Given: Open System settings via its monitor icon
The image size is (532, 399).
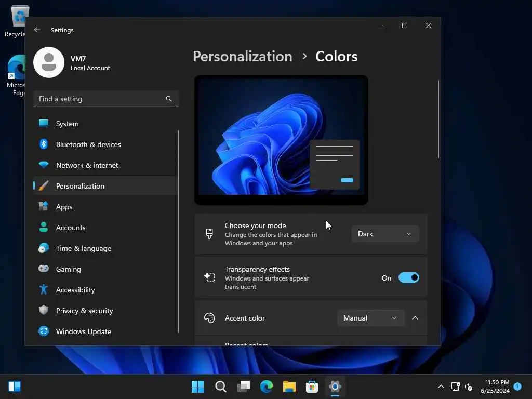Looking at the screenshot, I should 44,124.
